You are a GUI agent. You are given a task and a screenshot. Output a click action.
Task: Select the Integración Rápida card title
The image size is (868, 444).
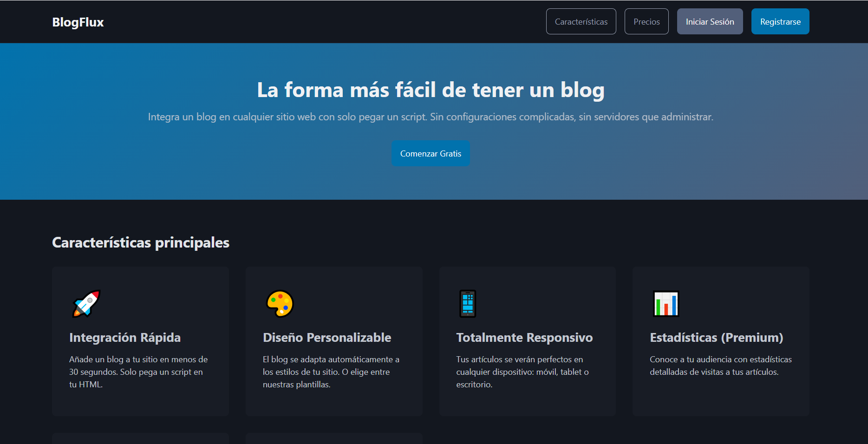[125, 338]
